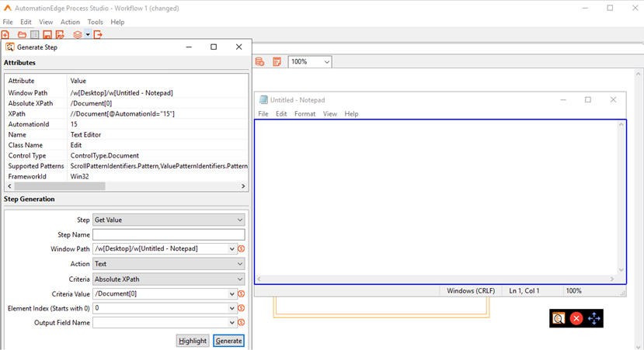This screenshot has width=644, height=350.
Task: Click the Value column header
Action: 78,81
